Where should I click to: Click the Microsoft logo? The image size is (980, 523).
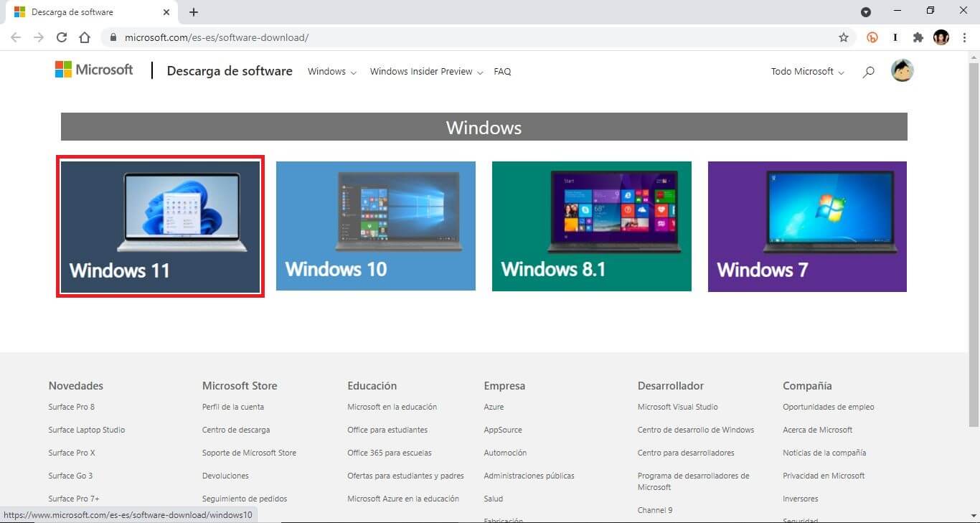coord(94,70)
